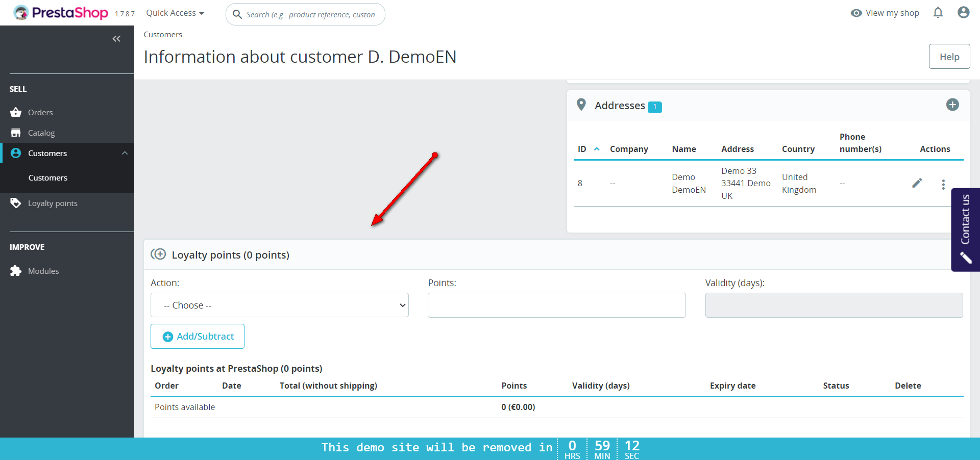Open Quick Access dropdown
This screenshot has width=980, height=460.
tap(175, 13)
